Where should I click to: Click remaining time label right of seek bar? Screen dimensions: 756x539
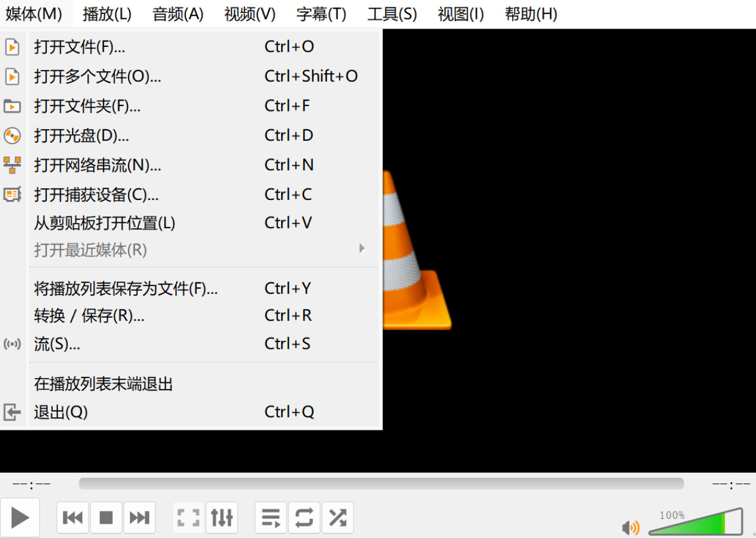731,485
